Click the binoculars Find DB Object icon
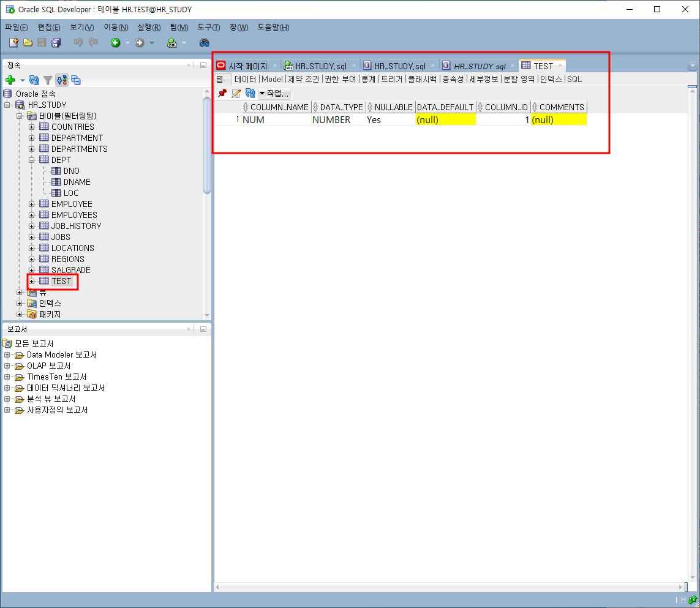Image resolution: width=700 pixels, height=608 pixels. point(204,42)
